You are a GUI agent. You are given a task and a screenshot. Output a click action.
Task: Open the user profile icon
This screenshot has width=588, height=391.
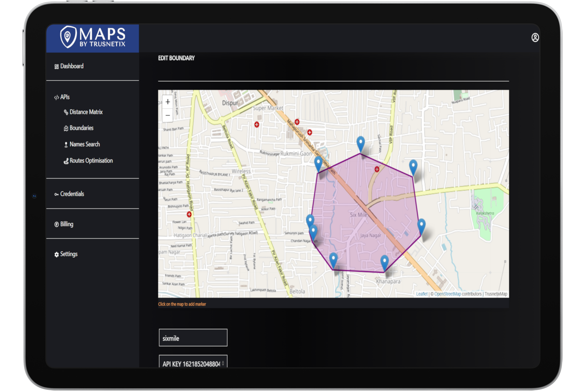pyautogui.click(x=535, y=38)
